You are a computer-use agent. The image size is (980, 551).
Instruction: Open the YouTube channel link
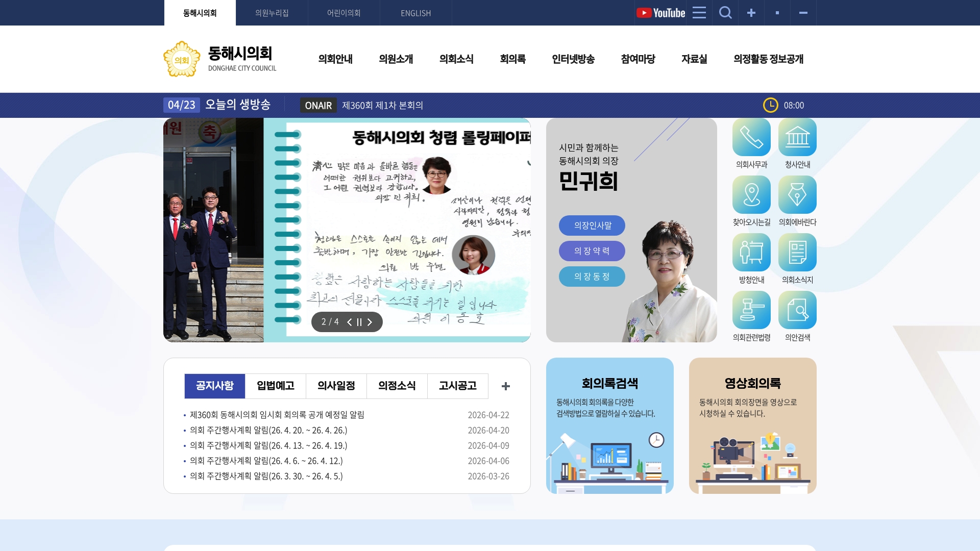click(660, 13)
